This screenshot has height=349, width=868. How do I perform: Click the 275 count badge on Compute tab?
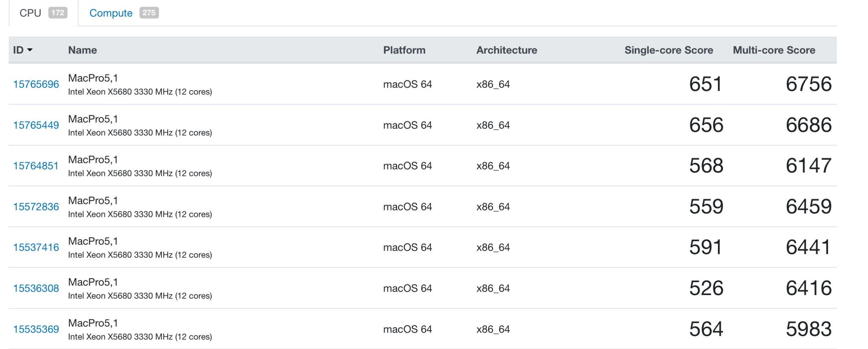point(149,13)
